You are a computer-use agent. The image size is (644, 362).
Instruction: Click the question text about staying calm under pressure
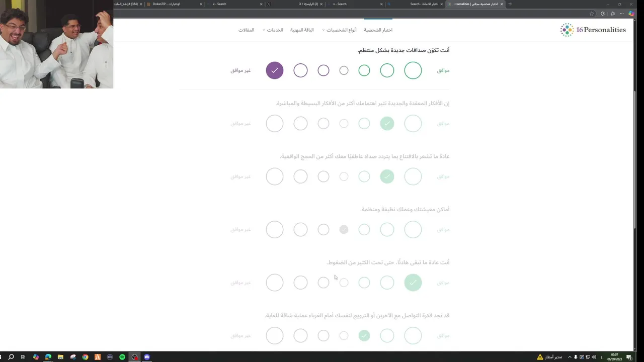(388, 262)
